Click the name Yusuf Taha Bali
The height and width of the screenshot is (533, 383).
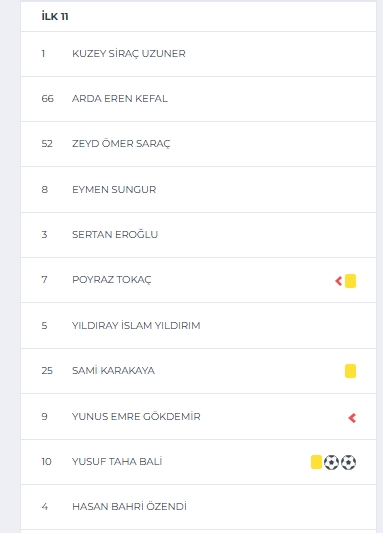(x=117, y=461)
